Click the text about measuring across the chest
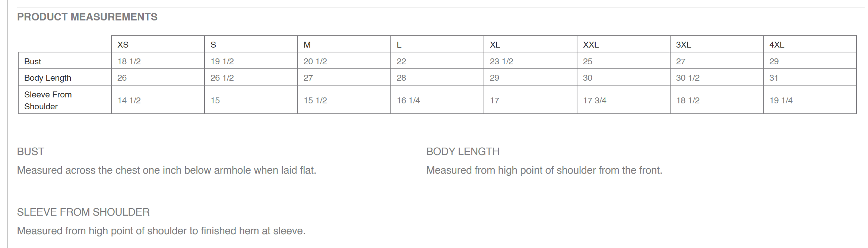Image resolution: width=868 pixels, height=248 pixels. tap(167, 170)
